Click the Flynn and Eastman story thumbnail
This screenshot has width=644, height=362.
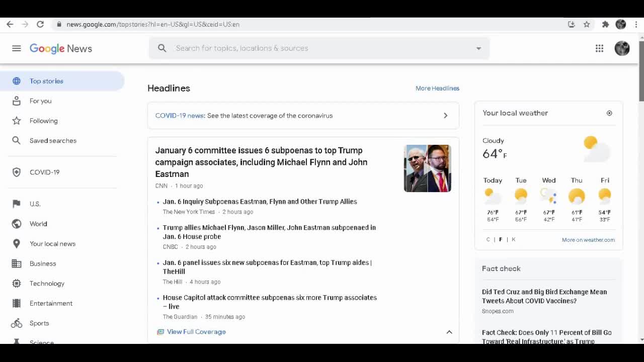point(427,168)
